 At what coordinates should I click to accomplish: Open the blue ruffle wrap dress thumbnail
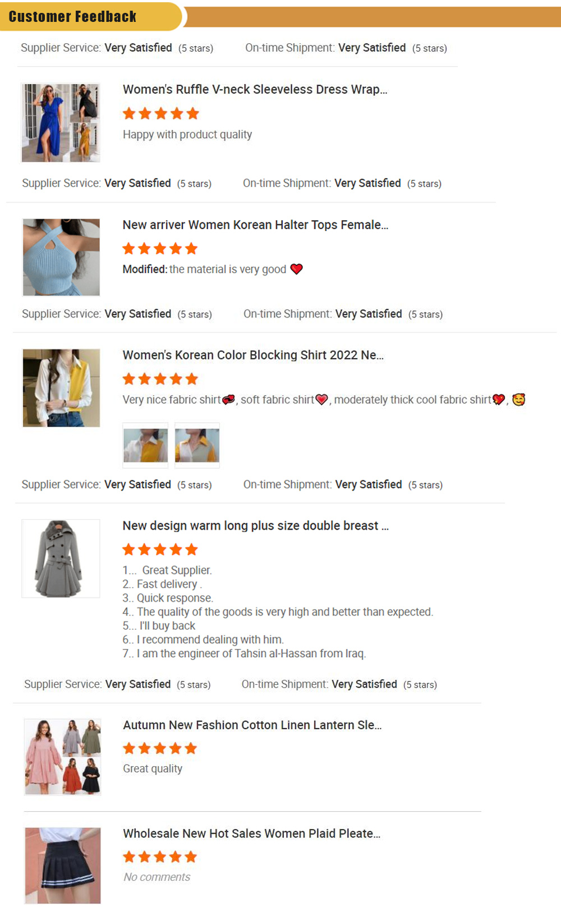tap(61, 123)
